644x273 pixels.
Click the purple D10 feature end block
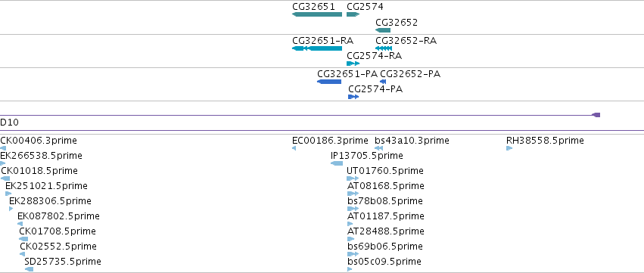pos(596,115)
